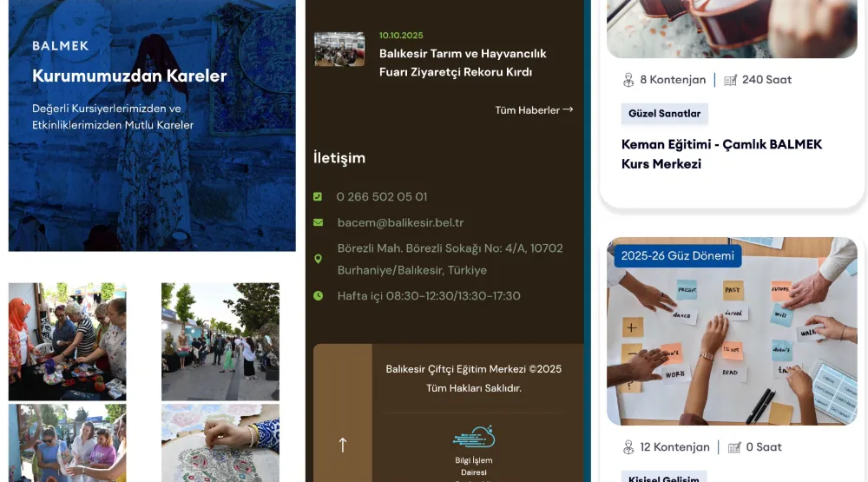This screenshot has width=868, height=482.
Task: Click the scroll-to-top arrow icon
Action: pos(342,445)
